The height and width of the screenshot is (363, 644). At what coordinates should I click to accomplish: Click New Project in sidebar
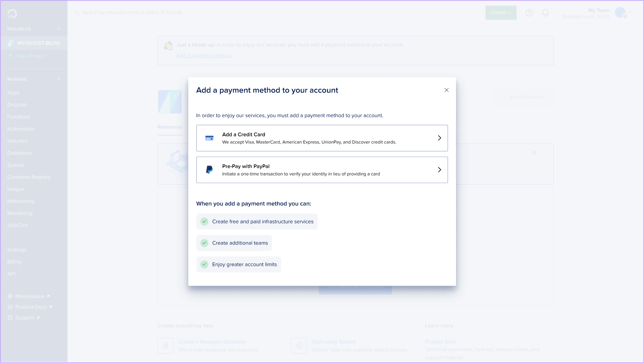click(x=31, y=56)
